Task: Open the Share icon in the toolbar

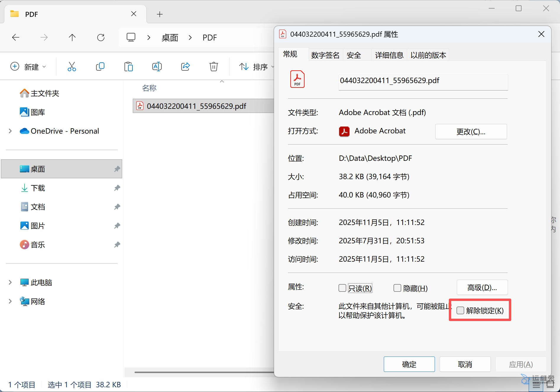Action: click(x=185, y=67)
